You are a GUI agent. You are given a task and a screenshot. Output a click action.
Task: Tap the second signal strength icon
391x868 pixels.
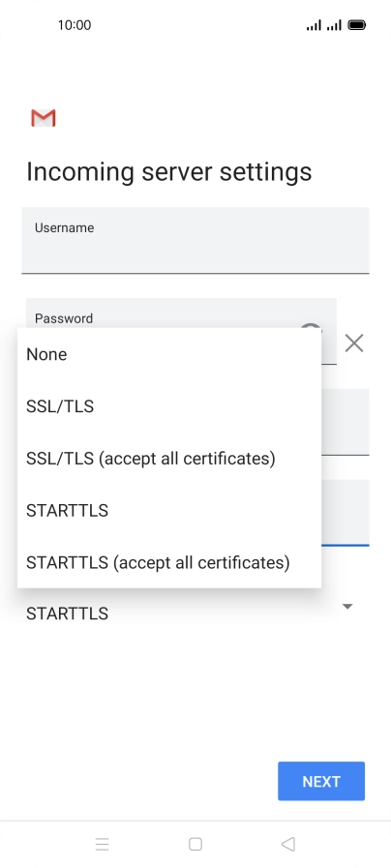coord(334,25)
